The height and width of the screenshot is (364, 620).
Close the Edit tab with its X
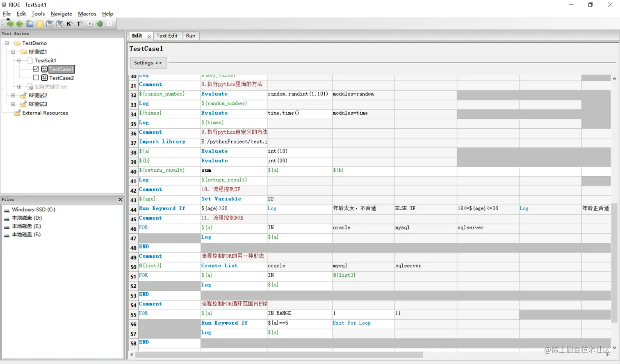(x=149, y=36)
